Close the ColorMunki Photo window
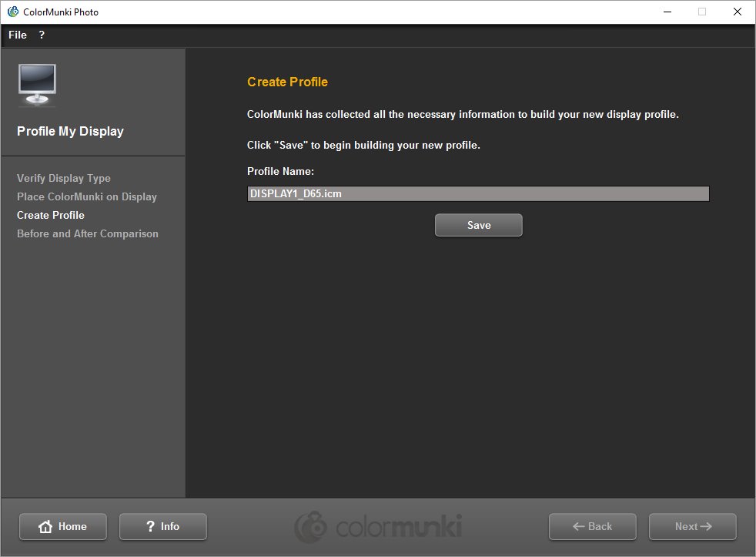The width and height of the screenshot is (756, 557). (737, 12)
